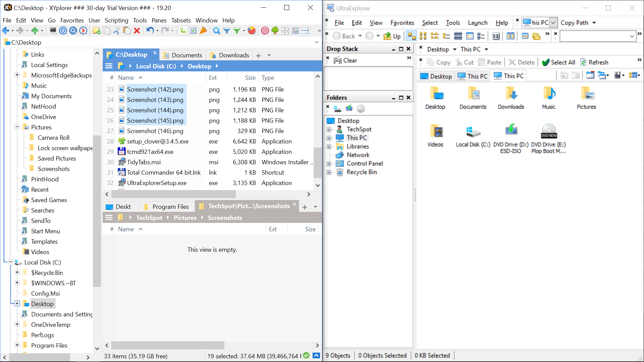Select the second icons view mode in UltraExplorer
Viewport: 644px width, 362px height.
coord(423,36)
